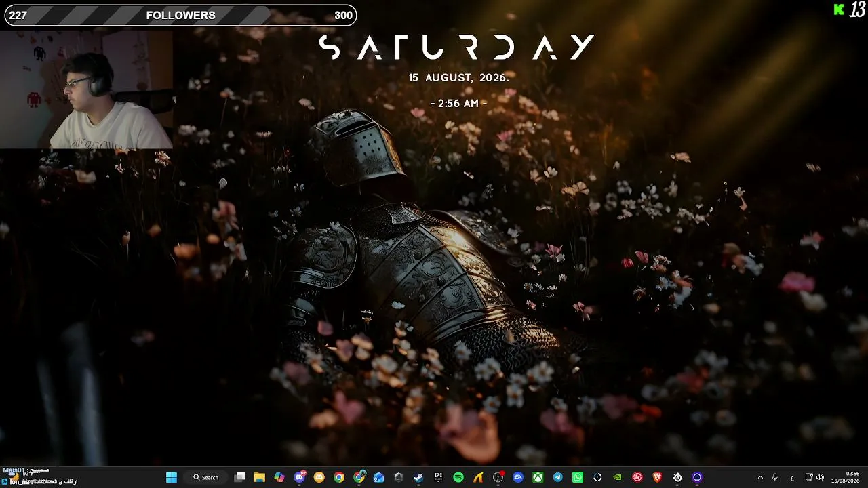This screenshot has width=868, height=488.
Task: Click the taskbar Search box
Action: (x=206, y=477)
